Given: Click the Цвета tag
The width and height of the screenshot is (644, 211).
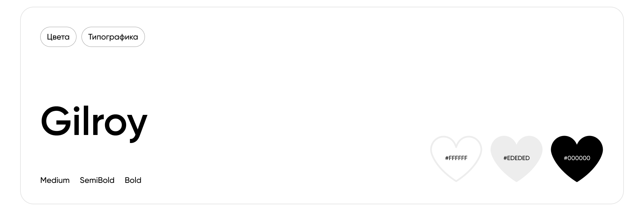Looking at the screenshot, I should pos(58,37).
